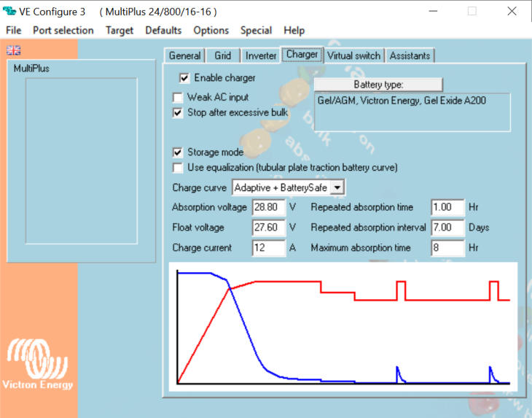Uncheck the Storage mode checkbox
Screen dimensions: 532x418
click(177, 152)
